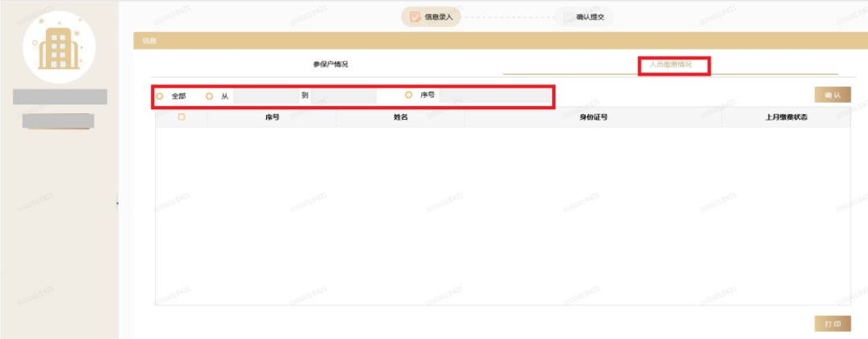Click the 信息录入 step icon
This screenshot has width=868, height=339.
[x=415, y=17]
